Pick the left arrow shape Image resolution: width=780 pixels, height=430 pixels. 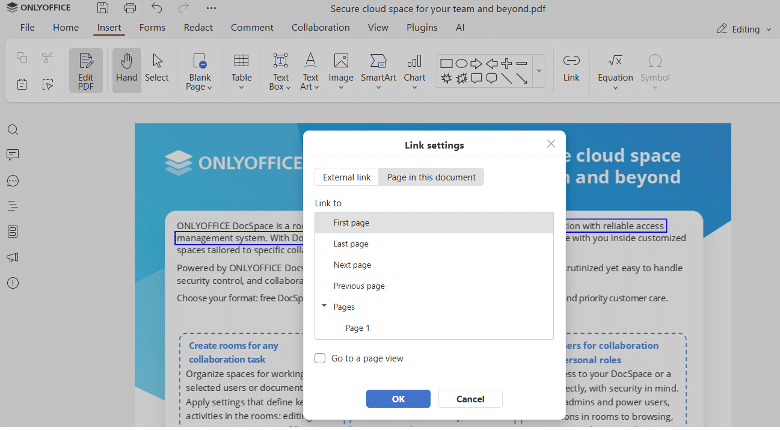[491, 63]
